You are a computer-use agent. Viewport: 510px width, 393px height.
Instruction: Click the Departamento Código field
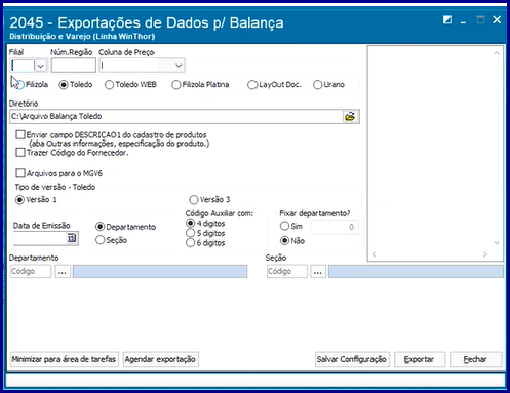(x=30, y=271)
